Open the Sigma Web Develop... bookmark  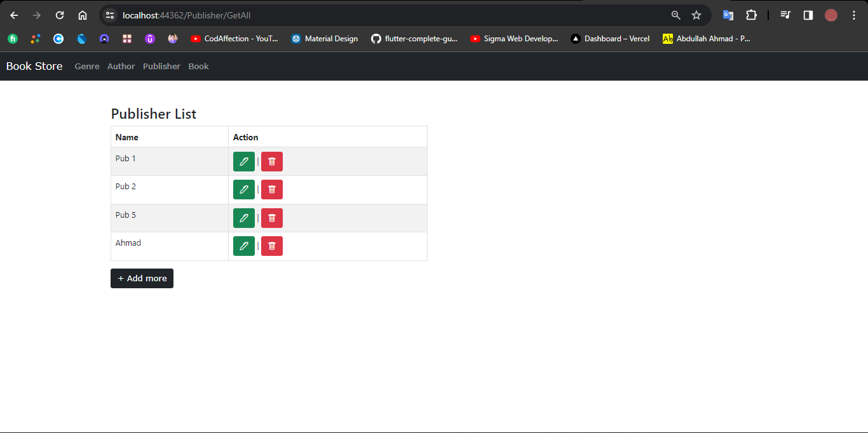point(514,39)
